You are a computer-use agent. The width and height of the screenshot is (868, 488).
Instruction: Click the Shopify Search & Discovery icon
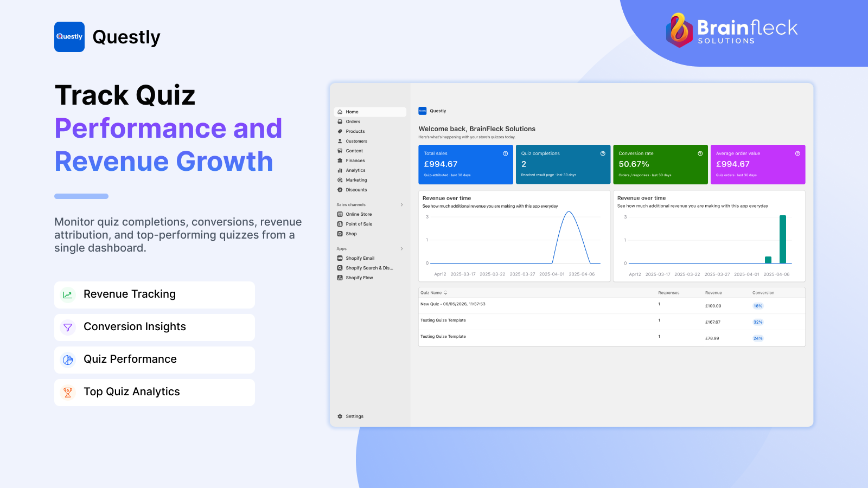(340, 268)
